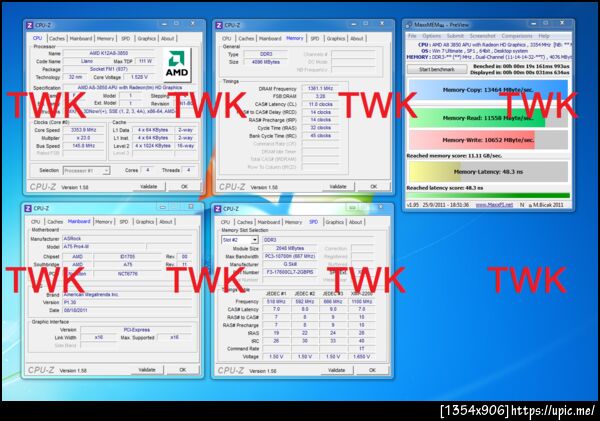Click the CPU-Z title icon of the Mainboard tab window
The image size is (600, 421).
click(x=28, y=208)
